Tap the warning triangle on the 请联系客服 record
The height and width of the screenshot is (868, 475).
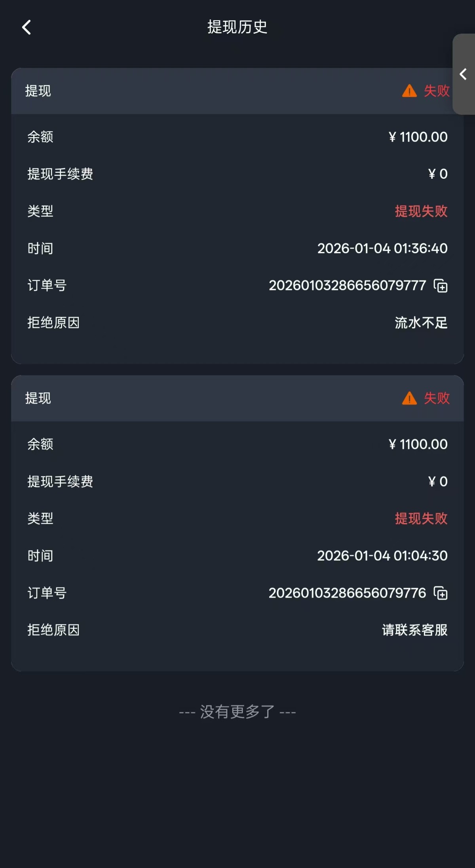click(x=409, y=398)
